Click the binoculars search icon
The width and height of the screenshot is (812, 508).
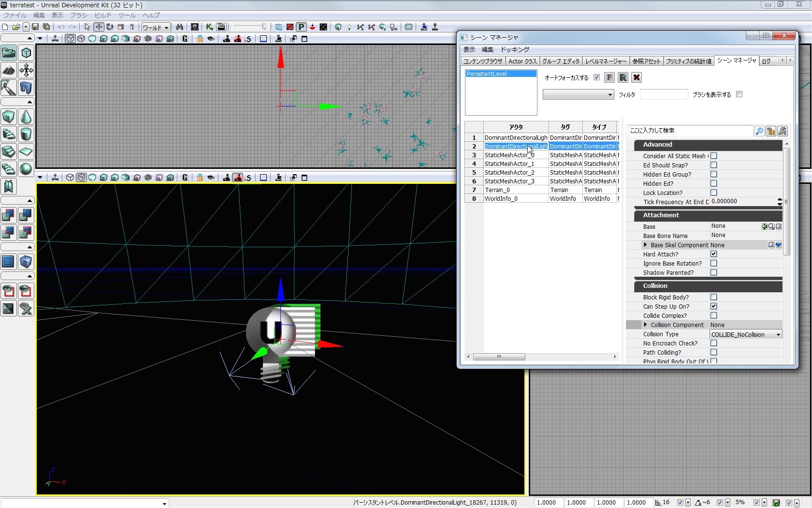point(179,27)
